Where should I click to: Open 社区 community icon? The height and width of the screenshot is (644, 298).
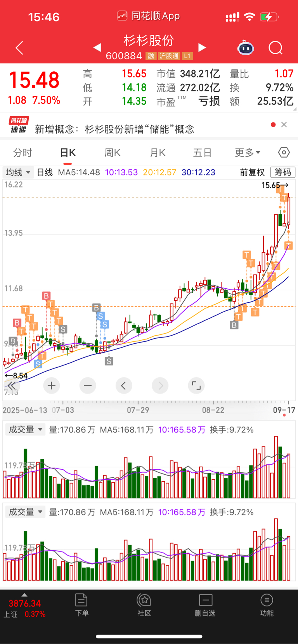tap(144, 605)
